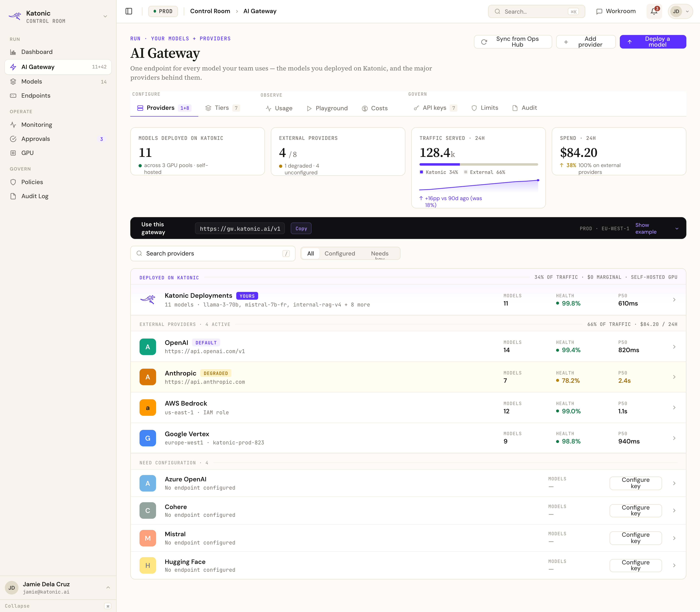Select the All filter
Viewport: 700px width, 612px height.
[x=310, y=253]
